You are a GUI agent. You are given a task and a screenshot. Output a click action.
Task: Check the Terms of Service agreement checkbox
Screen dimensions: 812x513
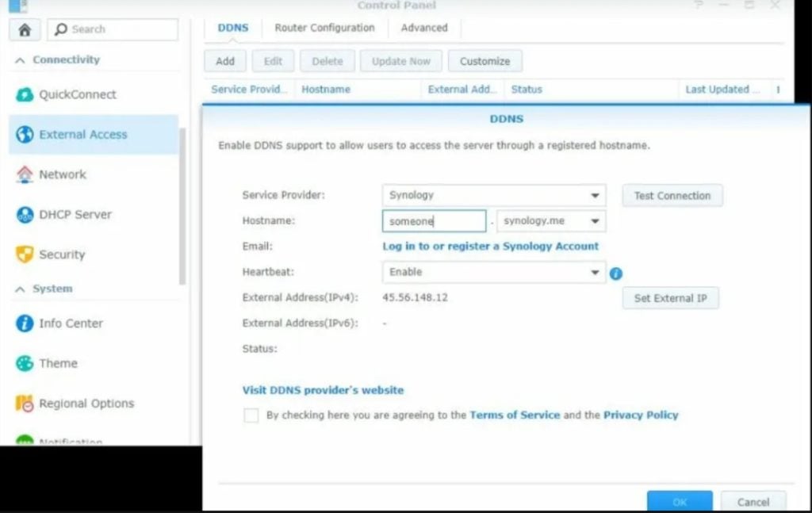(251, 415)
